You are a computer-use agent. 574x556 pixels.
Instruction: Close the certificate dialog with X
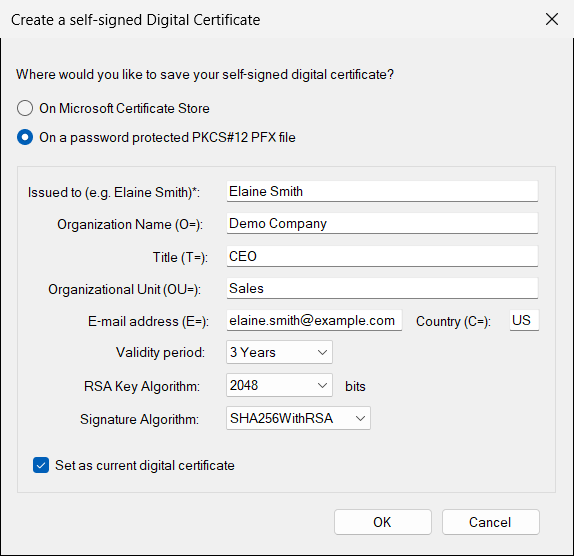(552, 19)
